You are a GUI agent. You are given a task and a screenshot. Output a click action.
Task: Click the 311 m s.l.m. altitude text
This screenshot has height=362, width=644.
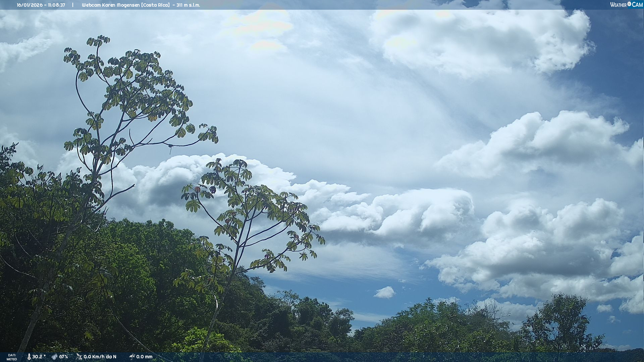click(188, 5)
